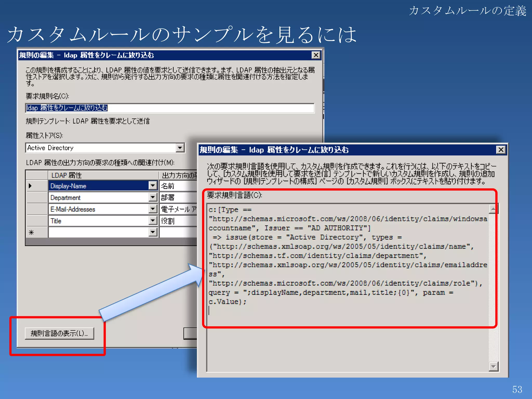Open the Active Directory attribute store dropdown

point(180,148)
